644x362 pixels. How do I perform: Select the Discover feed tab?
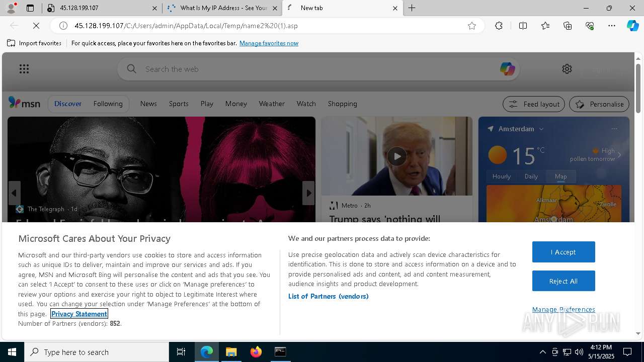(68, 104)
